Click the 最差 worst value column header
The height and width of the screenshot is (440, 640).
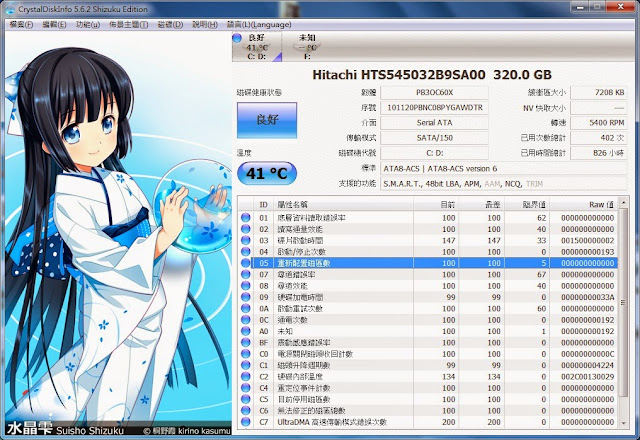click(482, 204)
